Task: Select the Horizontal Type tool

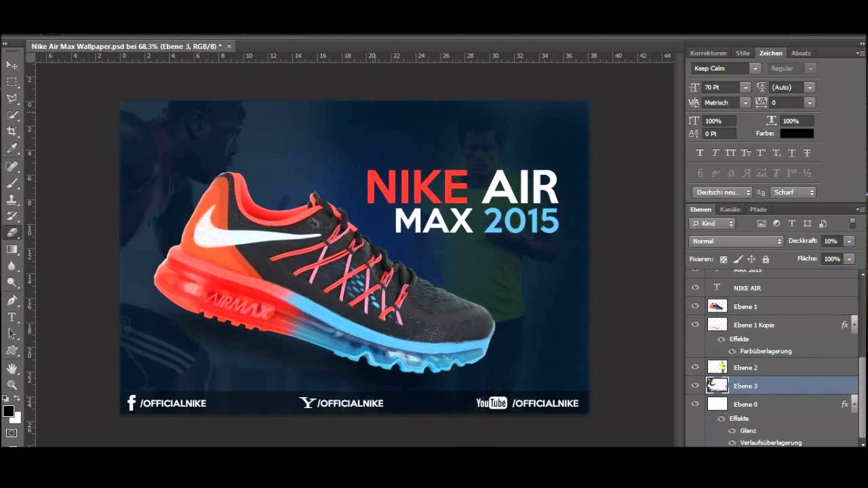Action: [x=12, y=317]
